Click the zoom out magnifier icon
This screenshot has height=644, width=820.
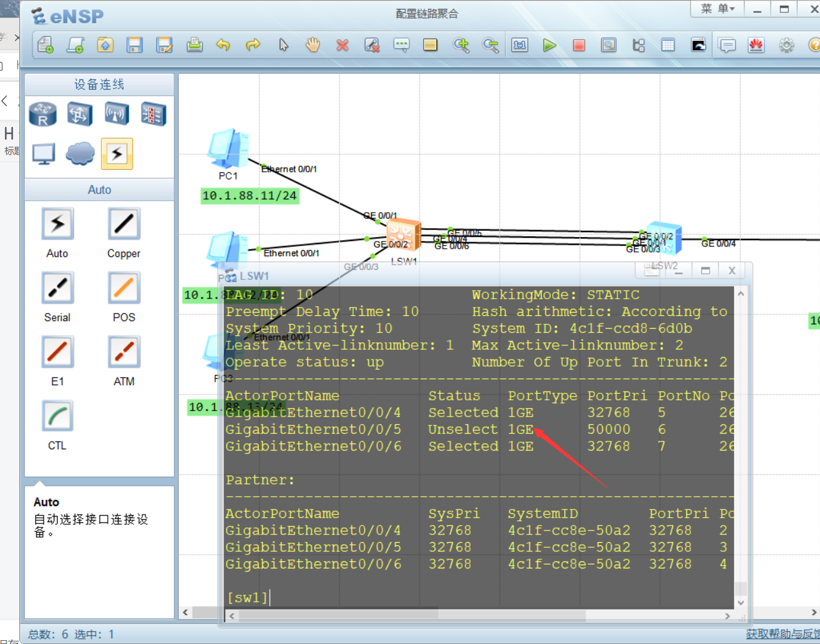tap(490, 45)
